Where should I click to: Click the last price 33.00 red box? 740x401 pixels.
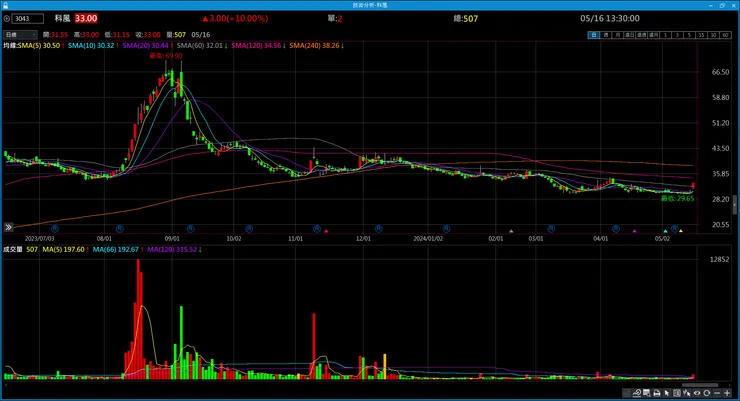(x=86, y=18)
